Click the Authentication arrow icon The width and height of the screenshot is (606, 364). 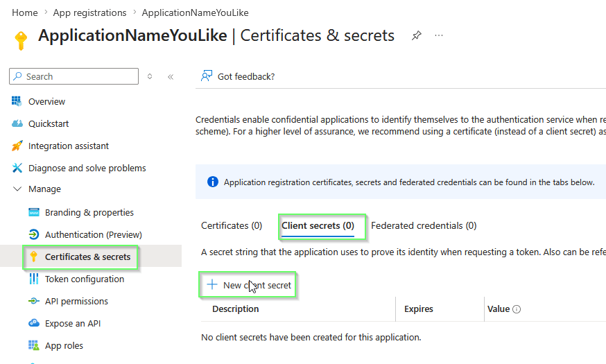[34, 234]
